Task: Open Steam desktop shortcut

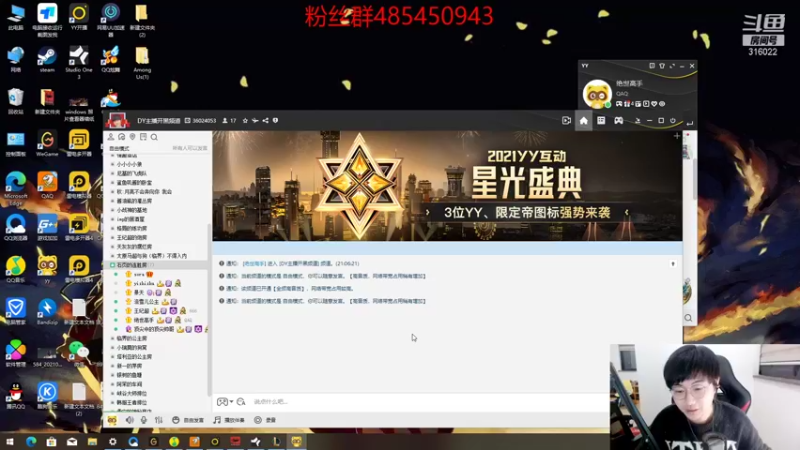Action: pos(47,60)
